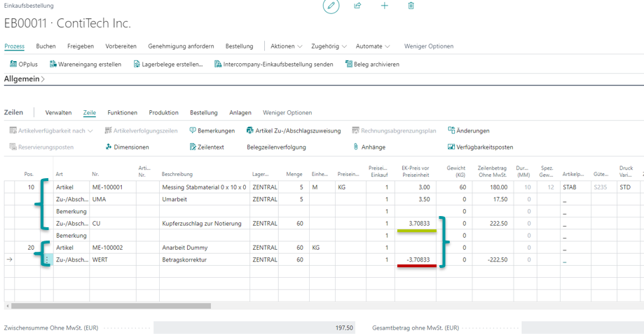The width and height of the screenshot is (644, 336).
Task: Click the horizontal scrollbar under the grid
Action: [111, 306]
